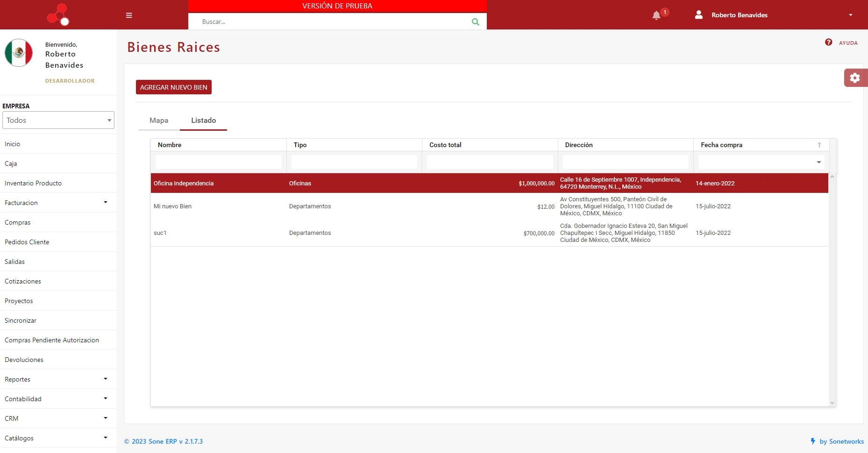Click the Costo total filter field
This screenshot has height=453, width=868.
(x=490, y=162)
